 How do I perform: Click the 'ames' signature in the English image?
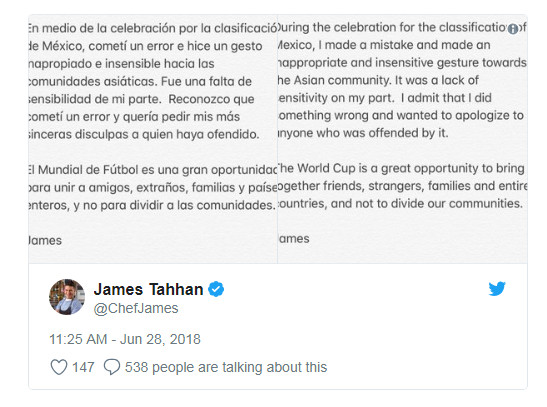coord(294,239)
